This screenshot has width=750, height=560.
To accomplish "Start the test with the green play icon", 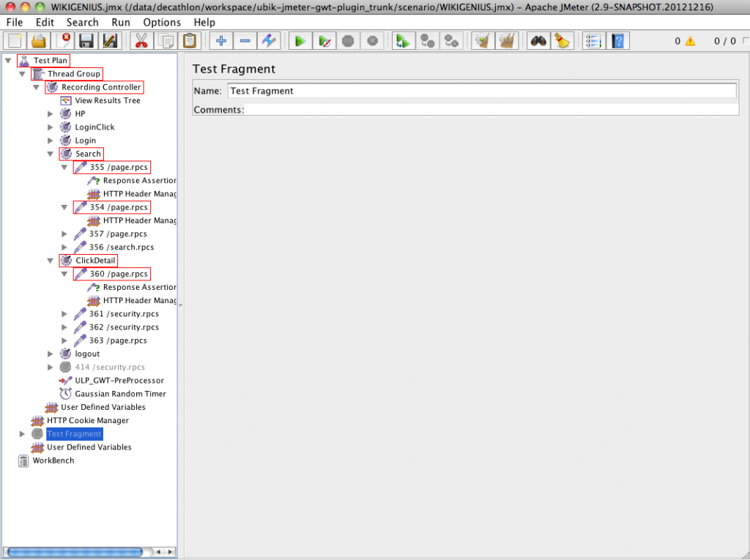I will (x=300, y=41).
